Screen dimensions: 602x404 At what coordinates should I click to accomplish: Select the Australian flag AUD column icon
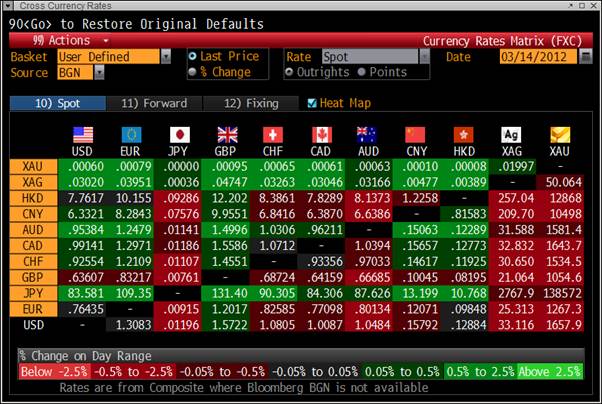tap(368, 134)
